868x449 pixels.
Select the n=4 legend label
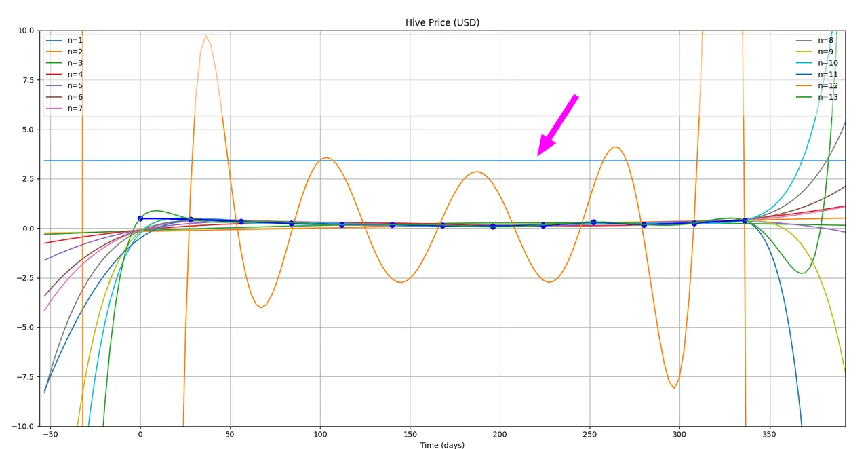click(75, 75)
